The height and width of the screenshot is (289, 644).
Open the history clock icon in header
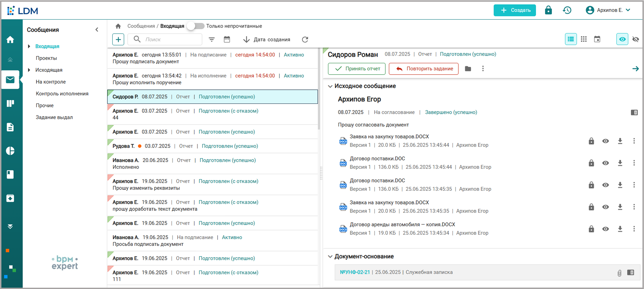[x=567, y=10]
